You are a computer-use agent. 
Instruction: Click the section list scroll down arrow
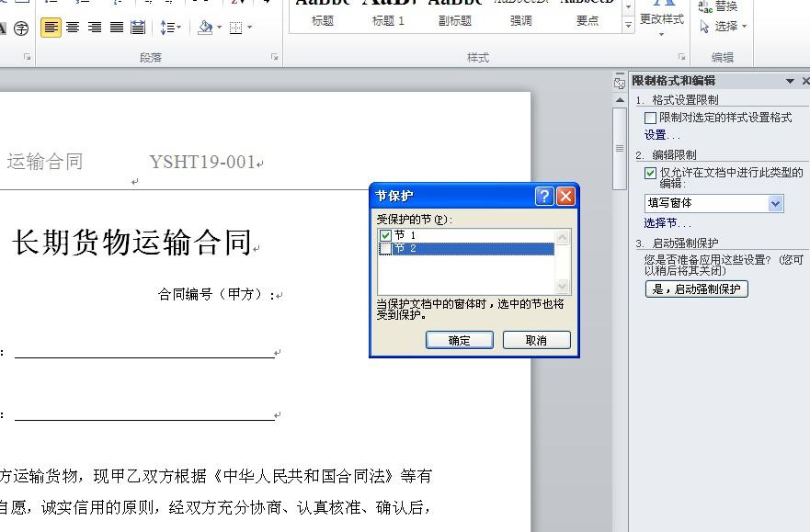(x=563, y=286)
